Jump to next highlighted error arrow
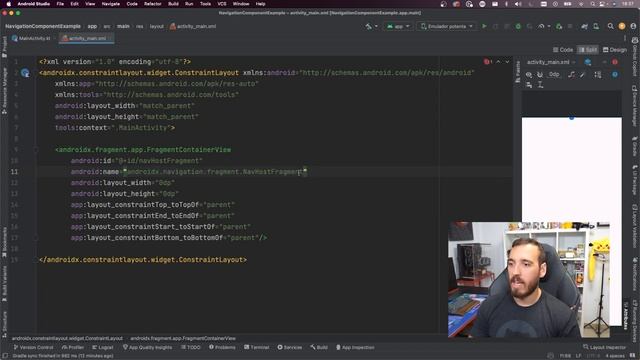This screenshot has height=360, width=640. (x=507, y=62)
